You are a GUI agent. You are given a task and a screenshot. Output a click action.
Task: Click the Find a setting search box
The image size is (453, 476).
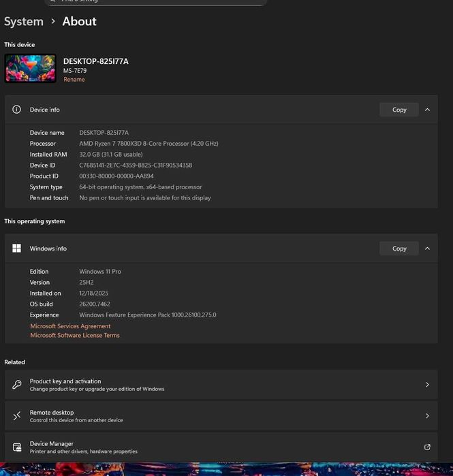click(x=155, y=2)
